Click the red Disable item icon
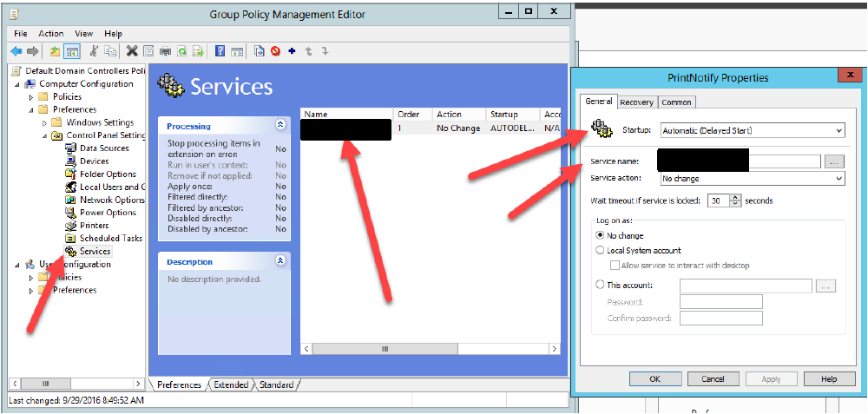The height and width of the screenshot is (414, 868). click(x=276, y=51)
